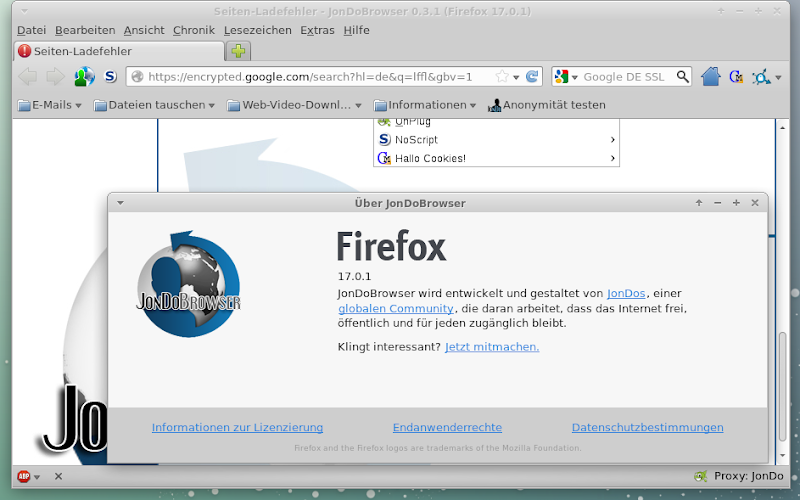Click the back navigation arrow
800x500 pixels.
click(x=28, y=77)
